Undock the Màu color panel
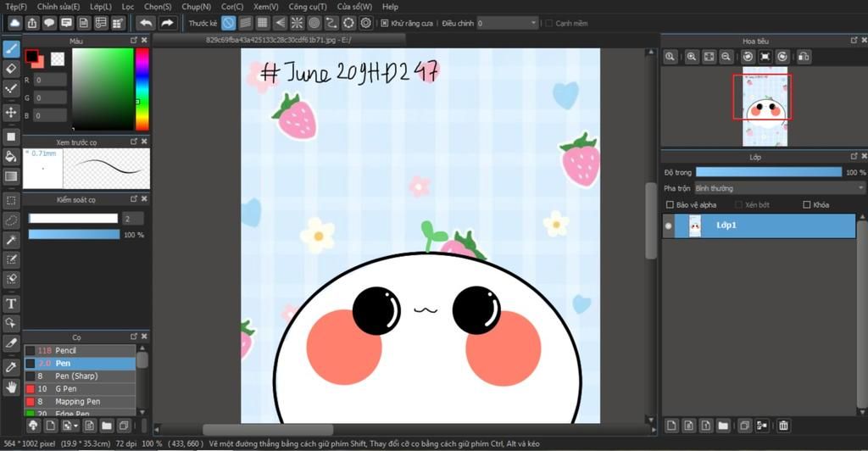The height and width of the screenshot is (451, 868). point(133,41)
